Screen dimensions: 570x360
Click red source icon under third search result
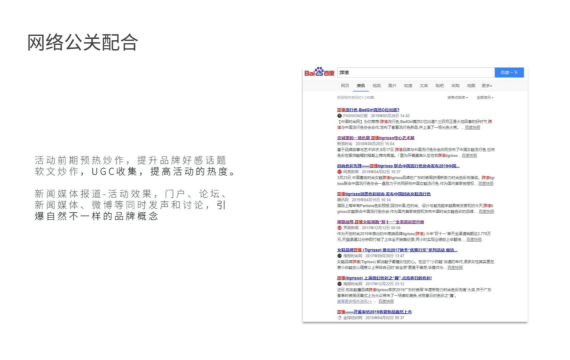pyautogui.click(x=340, y=172)
